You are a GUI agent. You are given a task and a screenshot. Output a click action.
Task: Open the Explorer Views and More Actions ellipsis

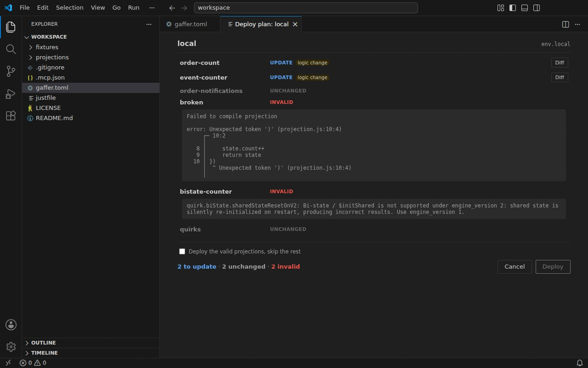click(x=148, y=24)
